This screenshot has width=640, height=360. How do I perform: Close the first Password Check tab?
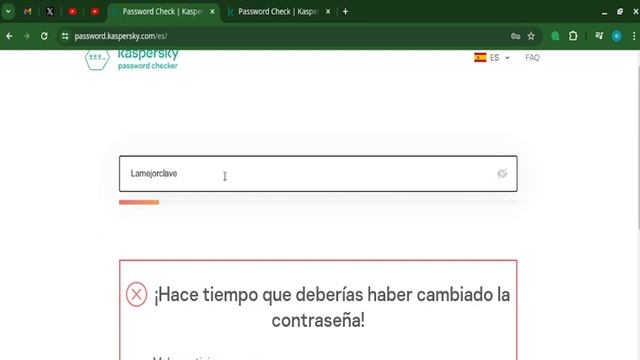click(212, 12)
